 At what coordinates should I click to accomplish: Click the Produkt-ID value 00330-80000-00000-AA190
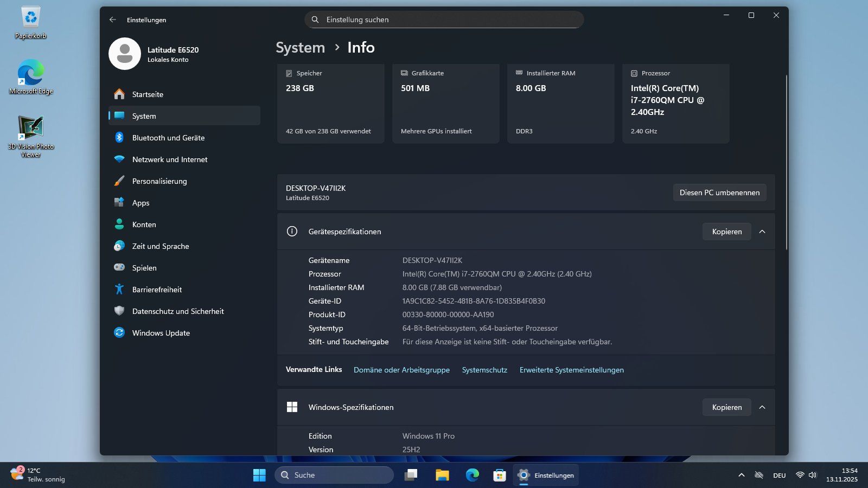448,314
